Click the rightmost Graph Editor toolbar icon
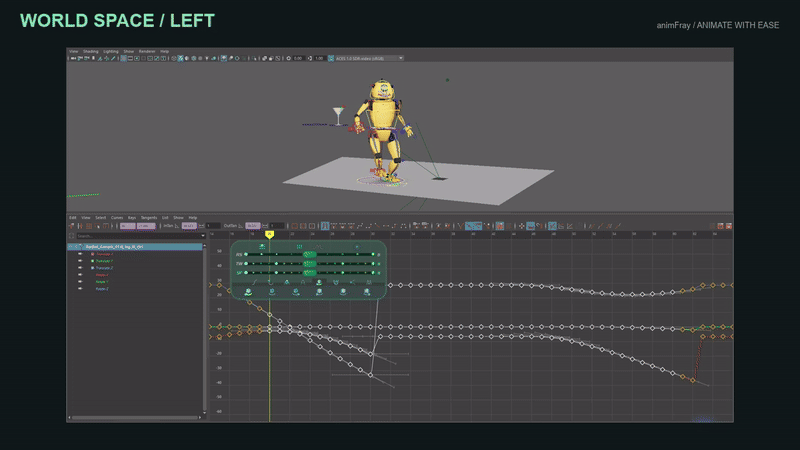This screenshot has height=450, width=800. pos(729,226)
